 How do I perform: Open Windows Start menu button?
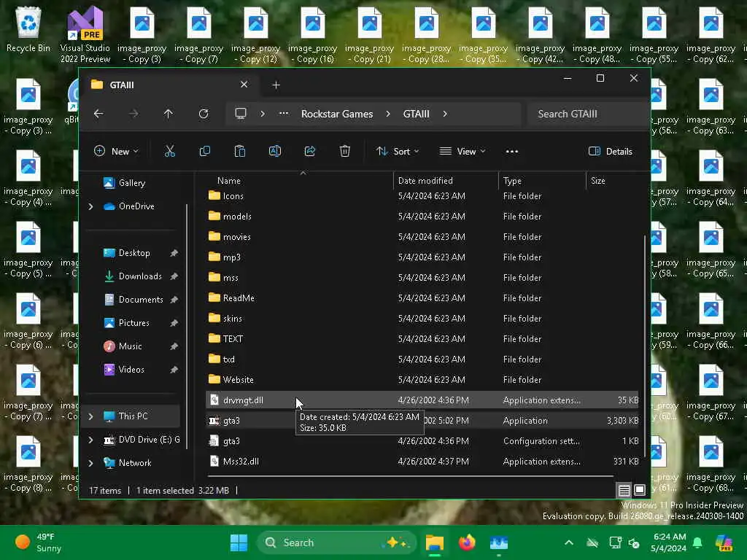(239, 542)
